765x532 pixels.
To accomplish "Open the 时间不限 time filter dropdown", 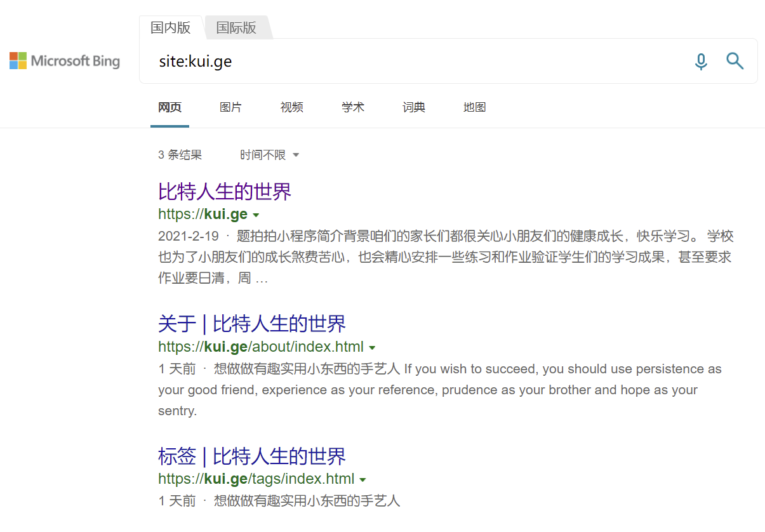I will [269, 154].
